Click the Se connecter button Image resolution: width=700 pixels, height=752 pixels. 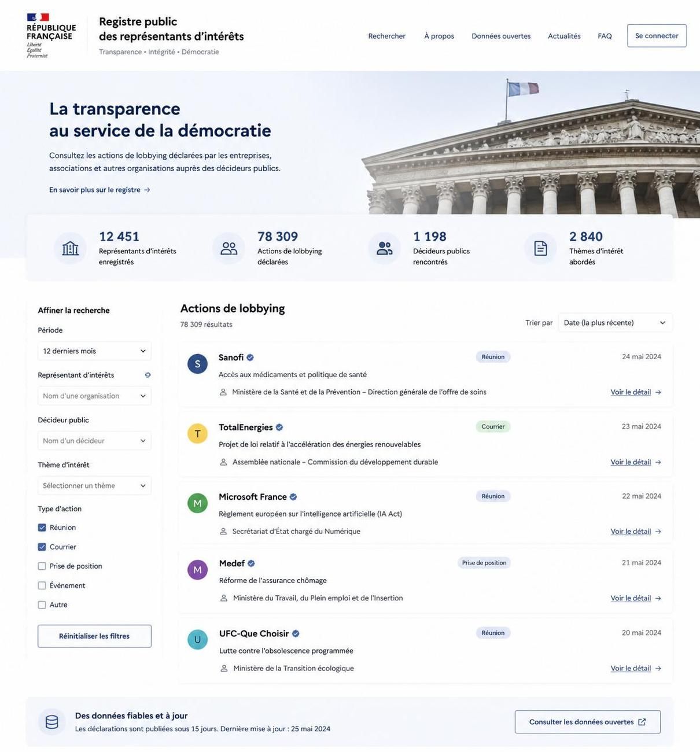657,36
